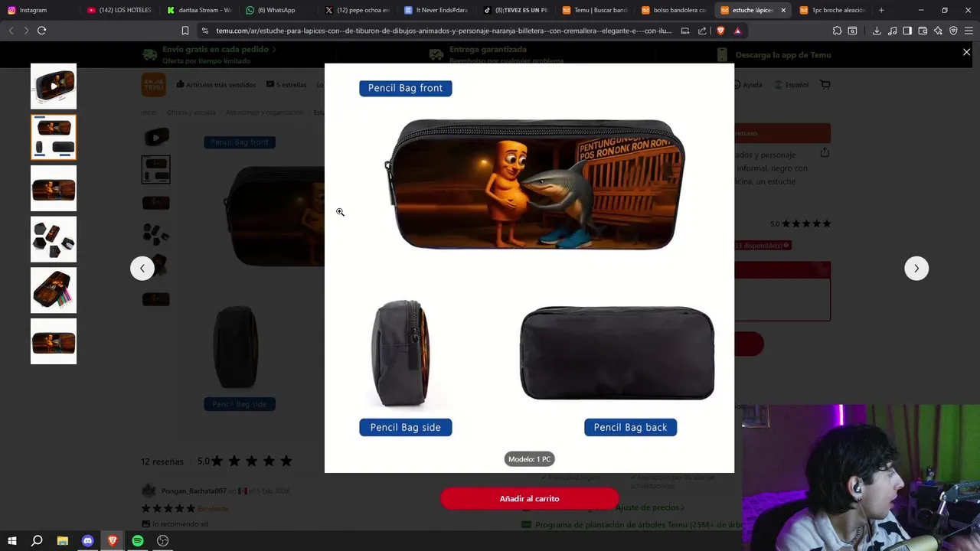Install site as app icon
The width and height of the screenshot is (980, 551).
pos(685,31)
